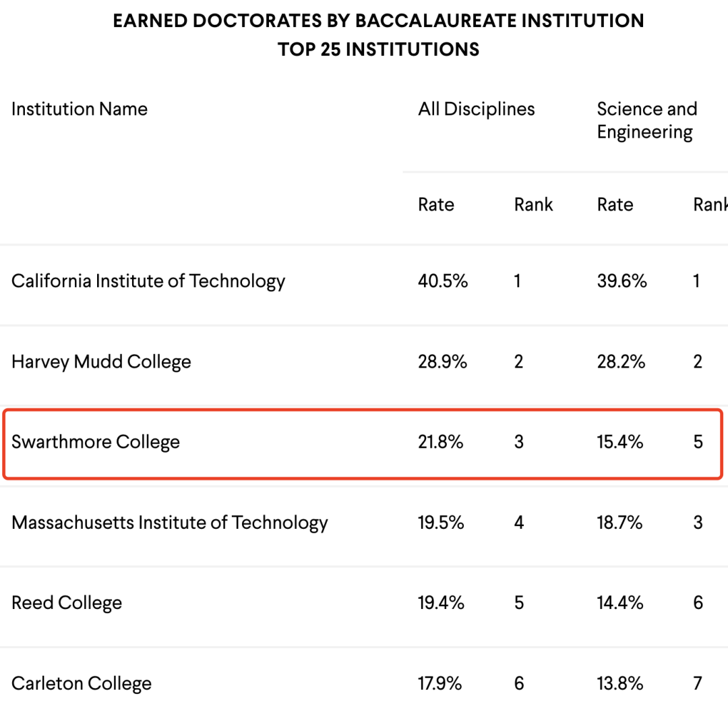Click the All Disciplines column header

(476, 109)
